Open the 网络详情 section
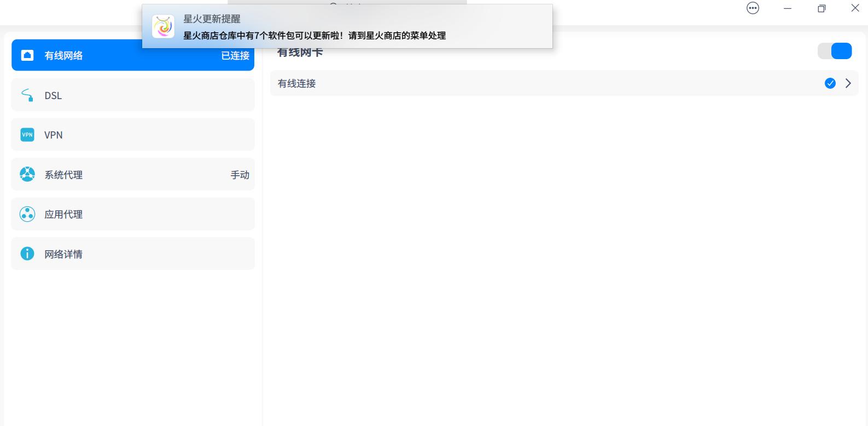 133,254
